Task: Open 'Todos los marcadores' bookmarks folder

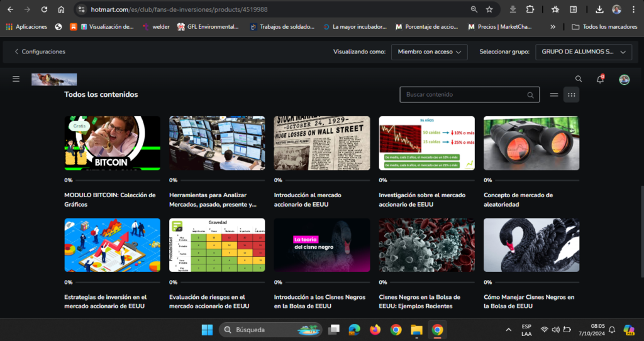Action: pos(602,27)
